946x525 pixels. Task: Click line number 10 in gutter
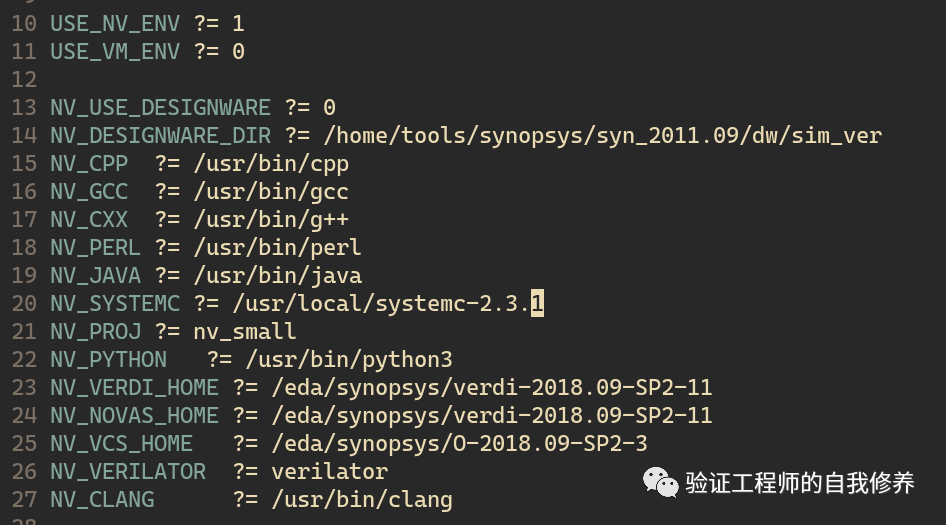pos(24,24)
